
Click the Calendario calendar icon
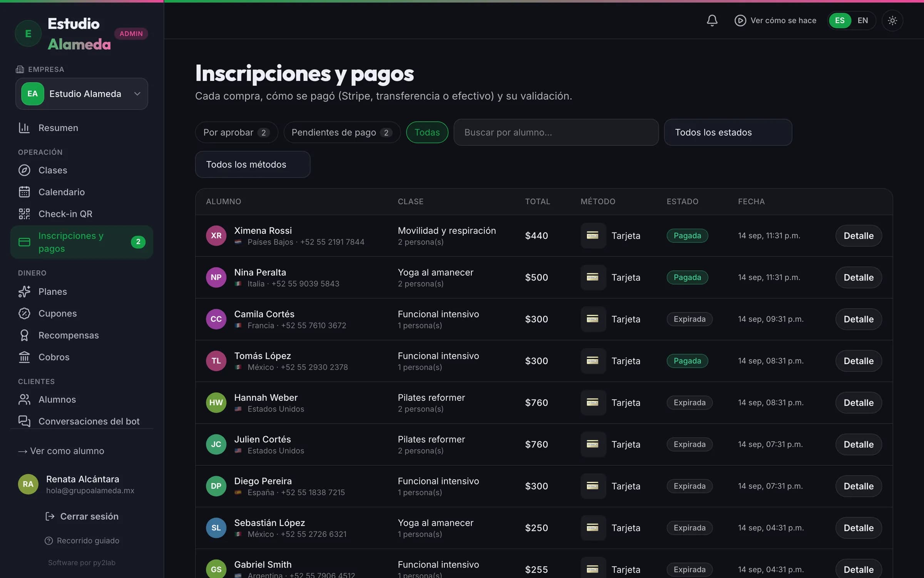click(x=24, y=192)
